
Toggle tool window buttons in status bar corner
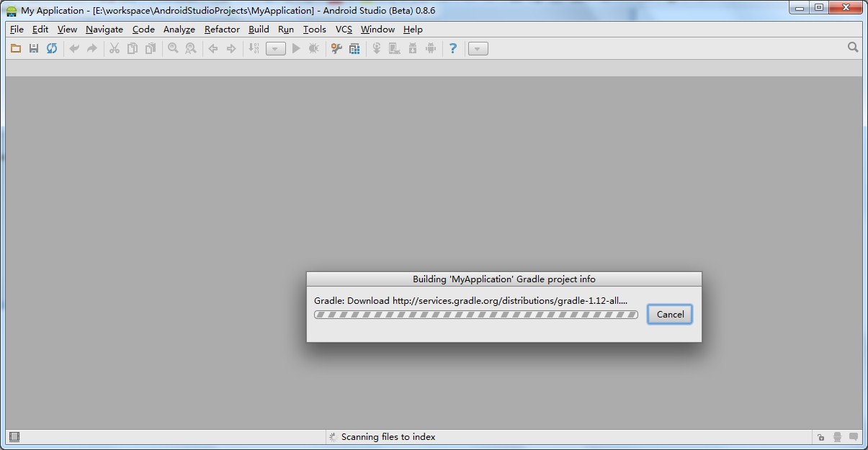14,436
